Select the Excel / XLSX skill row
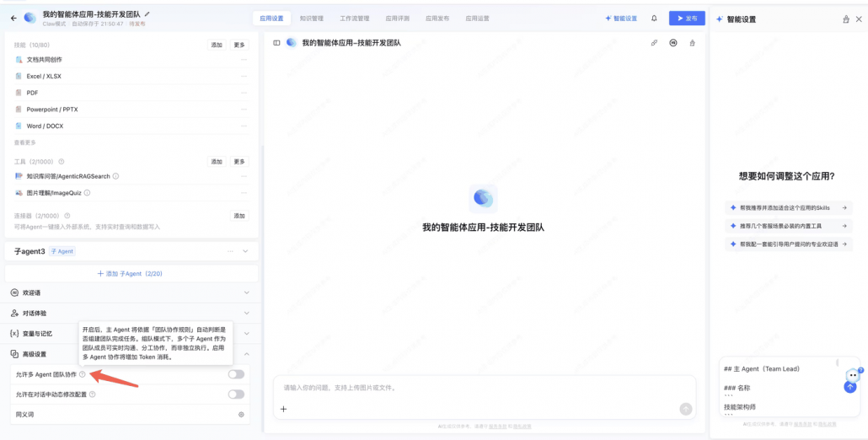This screenshot has width=868, height=440. 131,77
